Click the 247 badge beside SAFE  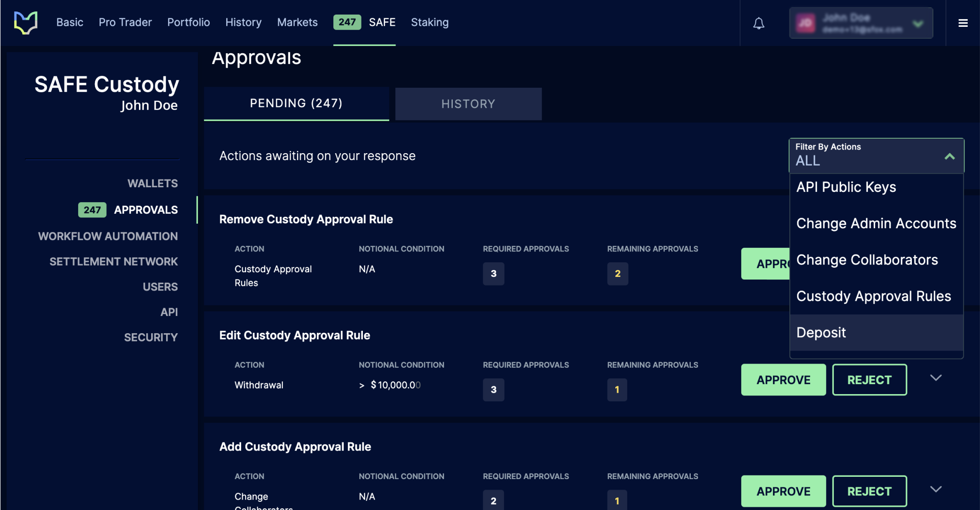[347, 22]
